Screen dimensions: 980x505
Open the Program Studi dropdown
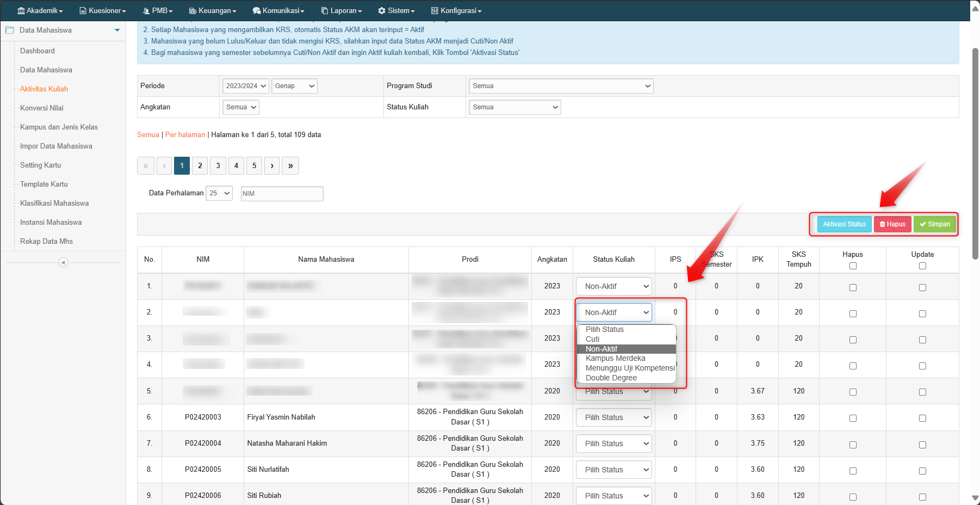pyautogui.click(x=561, y=86)
